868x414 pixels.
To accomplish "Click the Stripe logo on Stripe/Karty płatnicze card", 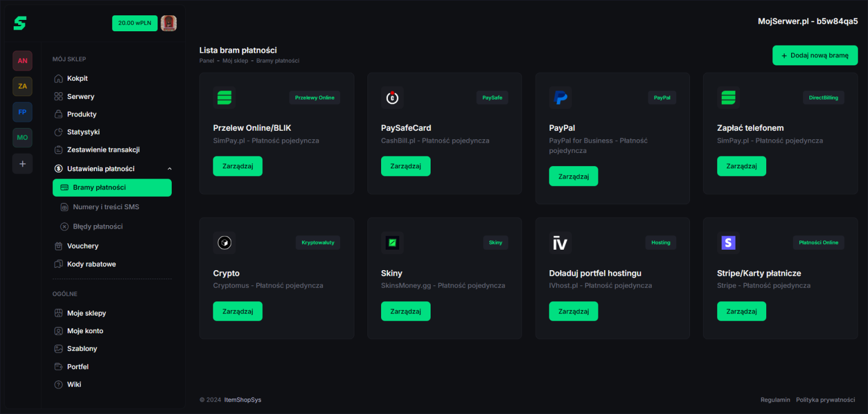I will click(728, 242).
